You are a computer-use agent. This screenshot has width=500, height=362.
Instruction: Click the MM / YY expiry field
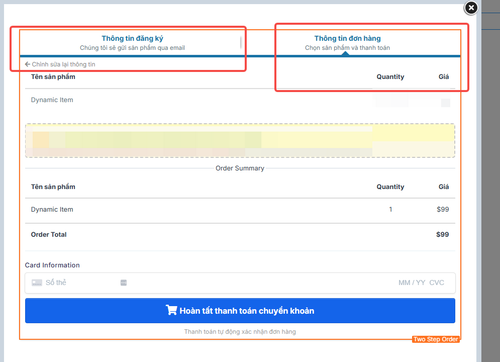coord(412,283)
